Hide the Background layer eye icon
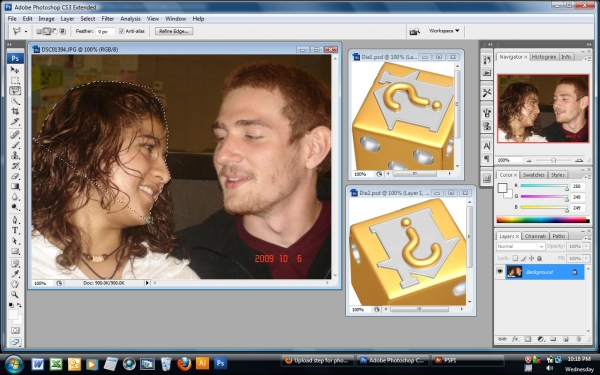Image resolution: width=600 pixels, height=375 pixels. pos(500,272)
